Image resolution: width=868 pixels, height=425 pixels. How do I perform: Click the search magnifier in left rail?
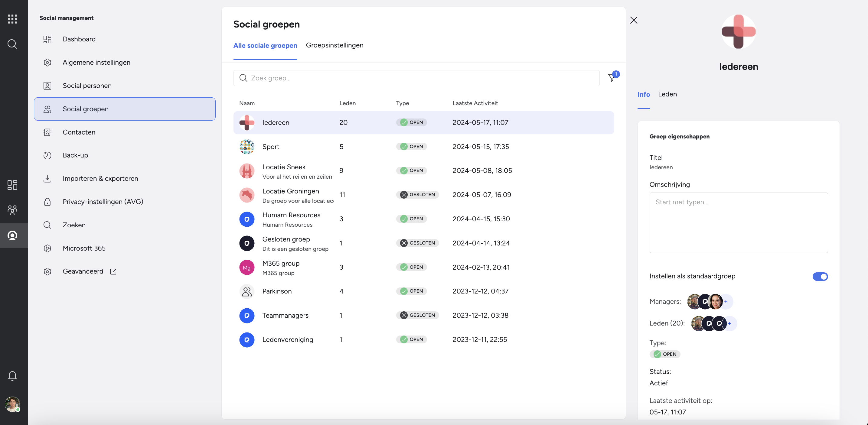(12, 44)
